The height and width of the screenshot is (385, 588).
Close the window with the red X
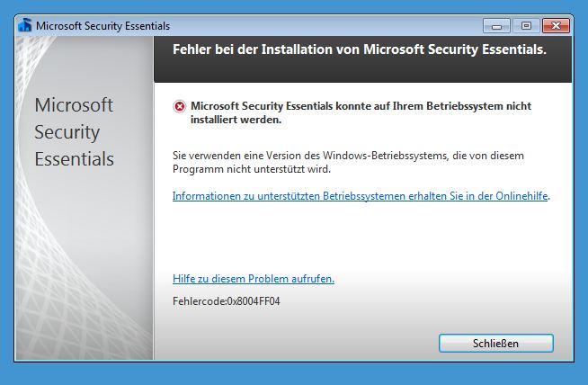point(557,25)
